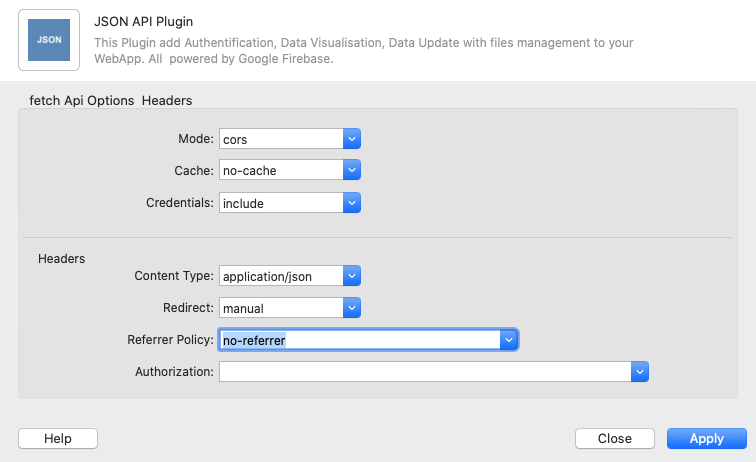Click inside the empty Authorization field
The image size is (756, 462).
point(425,372)
